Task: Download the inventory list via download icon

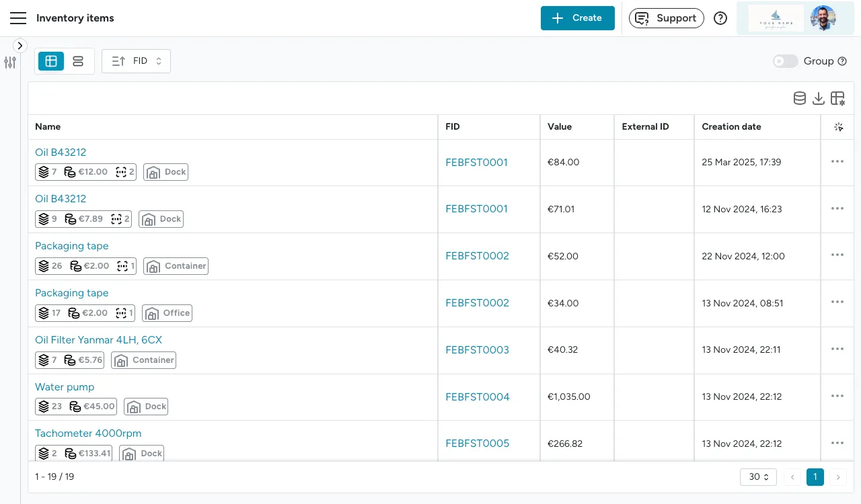Action: 818,99
